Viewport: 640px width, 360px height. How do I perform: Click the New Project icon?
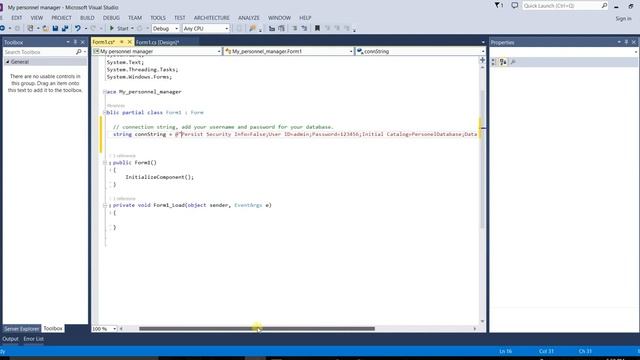pyautogui.click(x=30, y=29)
